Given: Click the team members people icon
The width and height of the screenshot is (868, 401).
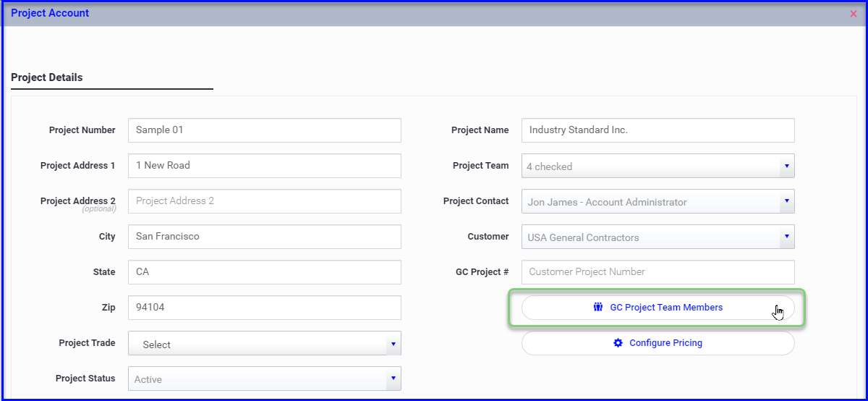Looking at the screenshot, I should (597, 307).
